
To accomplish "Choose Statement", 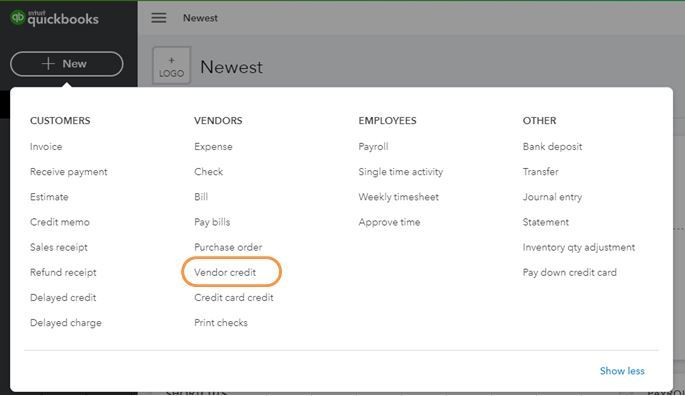I will pyautogui.click(x=546, y=222).
